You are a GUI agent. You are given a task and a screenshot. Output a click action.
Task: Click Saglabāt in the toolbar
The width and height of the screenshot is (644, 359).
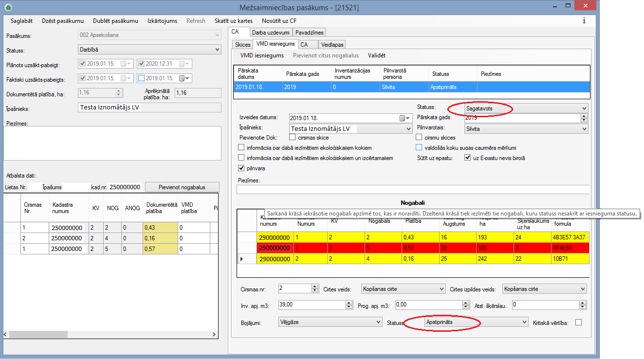tap(21, 21)
